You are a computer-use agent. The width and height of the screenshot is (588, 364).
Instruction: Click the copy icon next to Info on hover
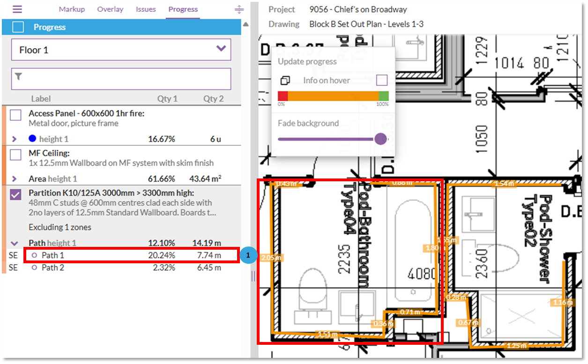click(286, 80)
